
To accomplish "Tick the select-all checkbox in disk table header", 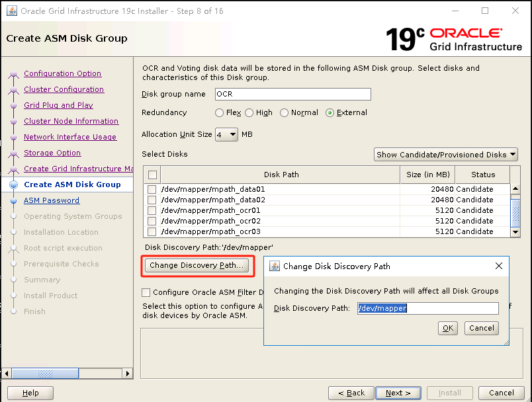I will point(153,175).
